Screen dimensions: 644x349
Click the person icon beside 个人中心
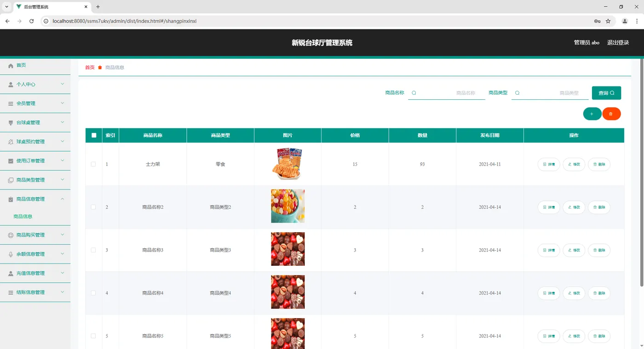pos(11,85)
